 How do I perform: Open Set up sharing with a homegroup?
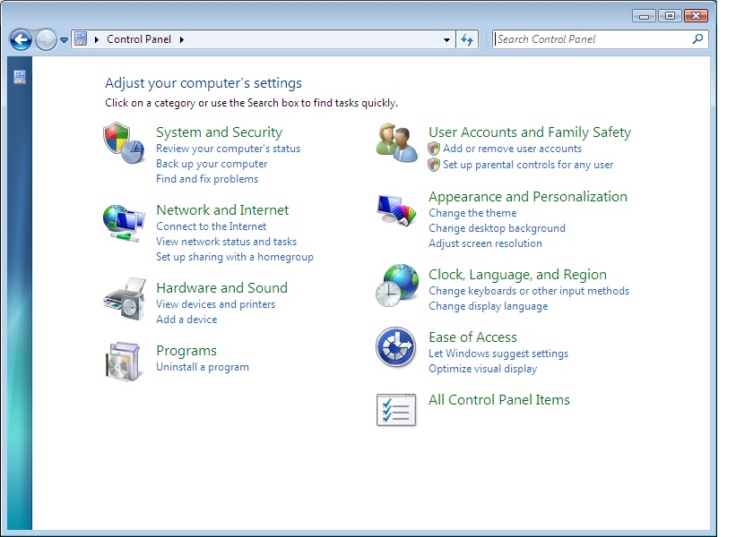pos(235,257)
